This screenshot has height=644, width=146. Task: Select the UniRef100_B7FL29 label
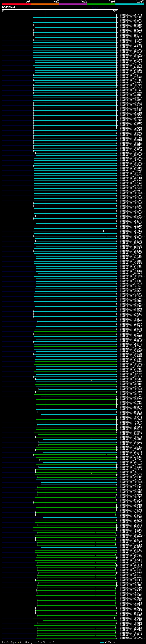click(131, 48)
